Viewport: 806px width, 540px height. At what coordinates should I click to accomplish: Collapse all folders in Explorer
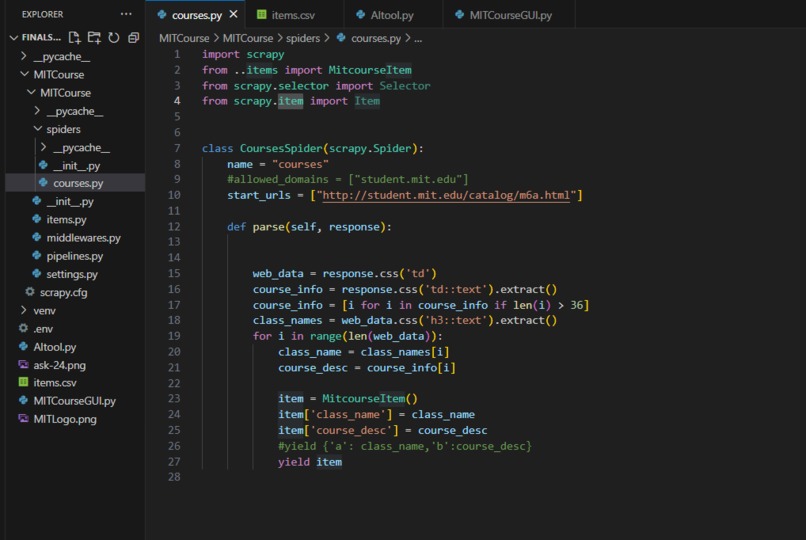(x=134, y=38)
